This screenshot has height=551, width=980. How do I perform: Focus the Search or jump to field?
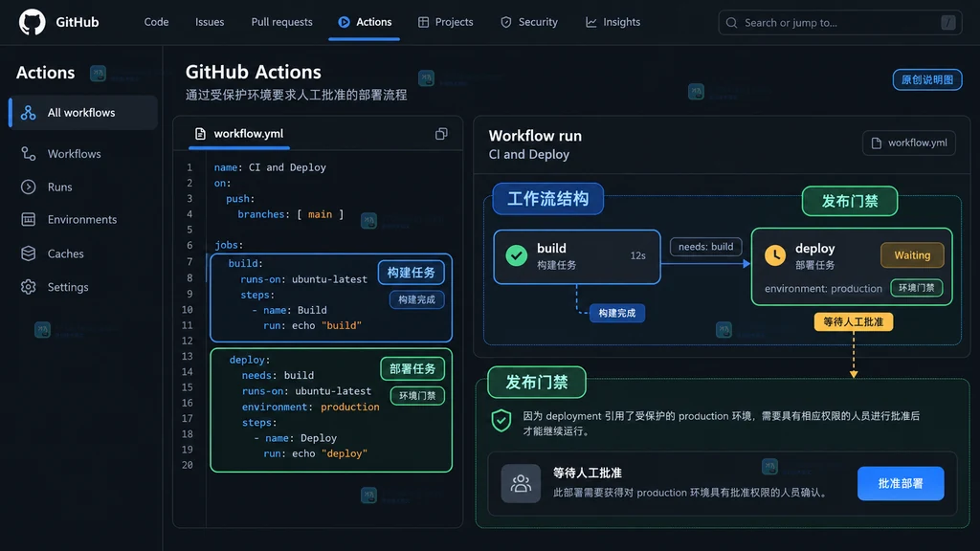tap(840, 23)
